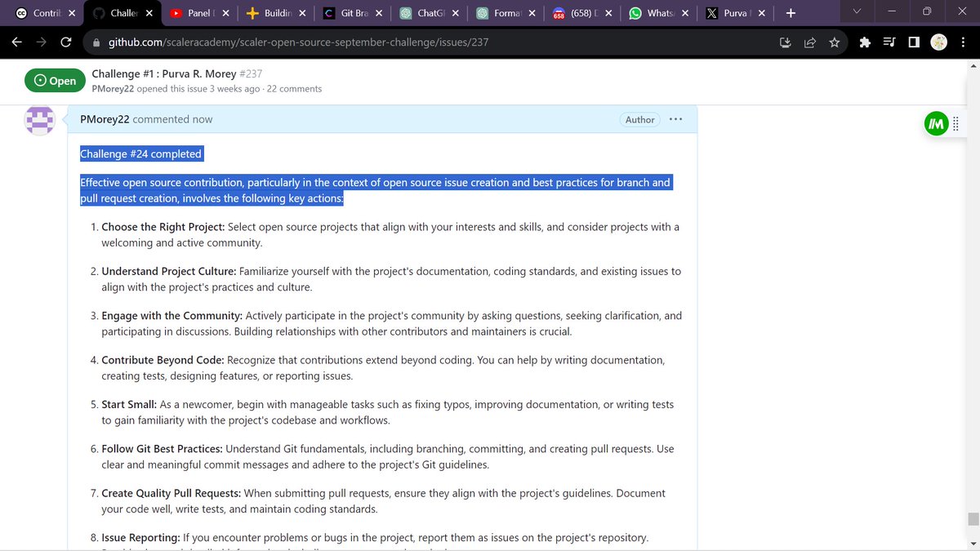Open the Chrome extensions puzzle icon
Screen dimensions: 980x551
click(866, 42)
